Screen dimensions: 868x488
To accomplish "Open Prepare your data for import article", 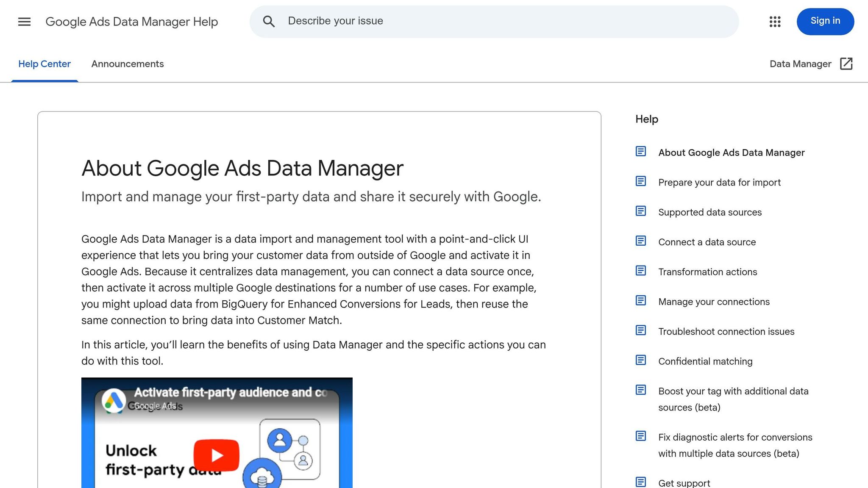I will (719, 183).
